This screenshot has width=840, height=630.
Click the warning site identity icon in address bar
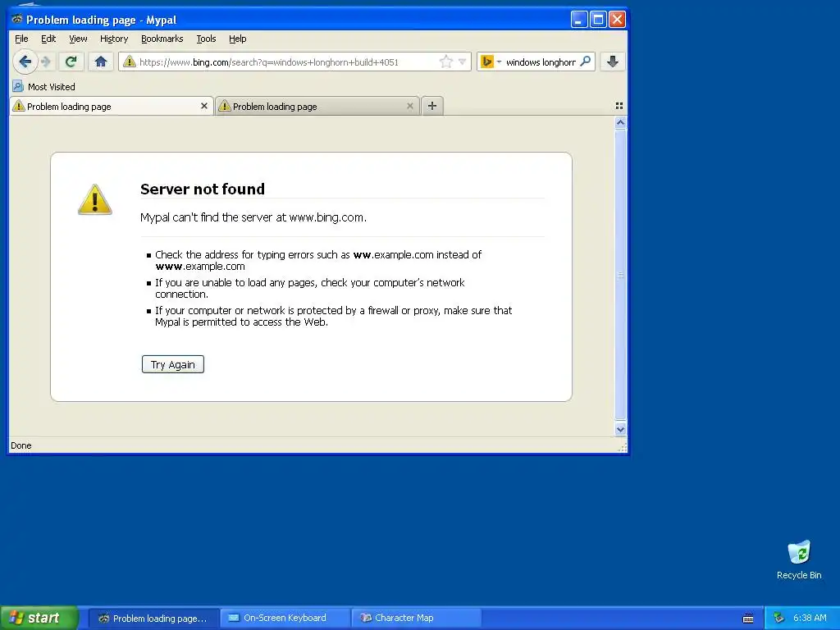129,62
